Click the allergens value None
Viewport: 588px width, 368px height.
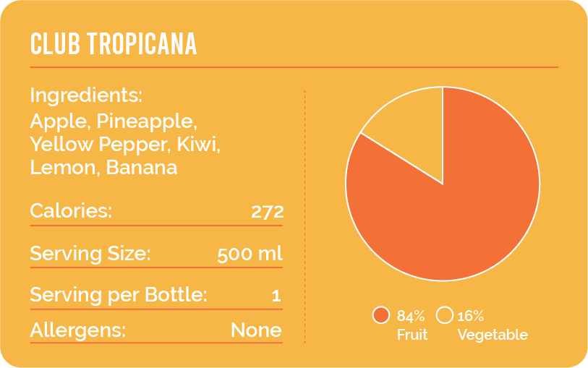pyautogui.click(x=256, y=330)
